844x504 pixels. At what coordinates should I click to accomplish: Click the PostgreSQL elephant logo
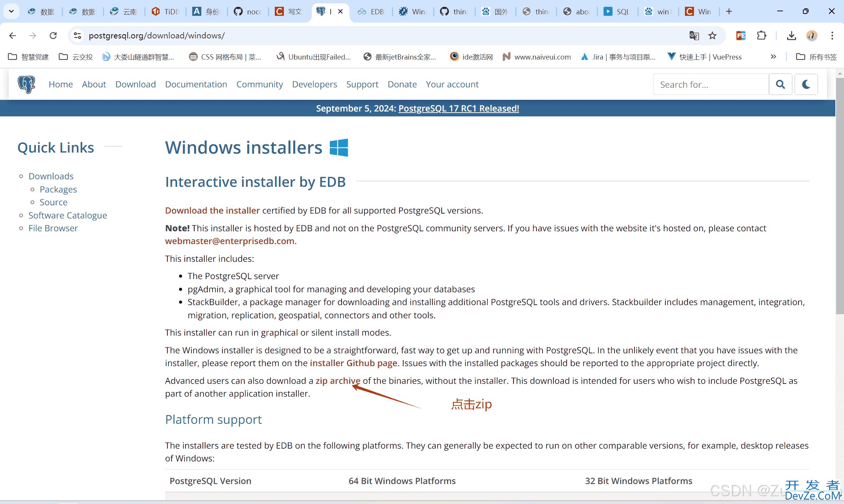coord(26,84)
